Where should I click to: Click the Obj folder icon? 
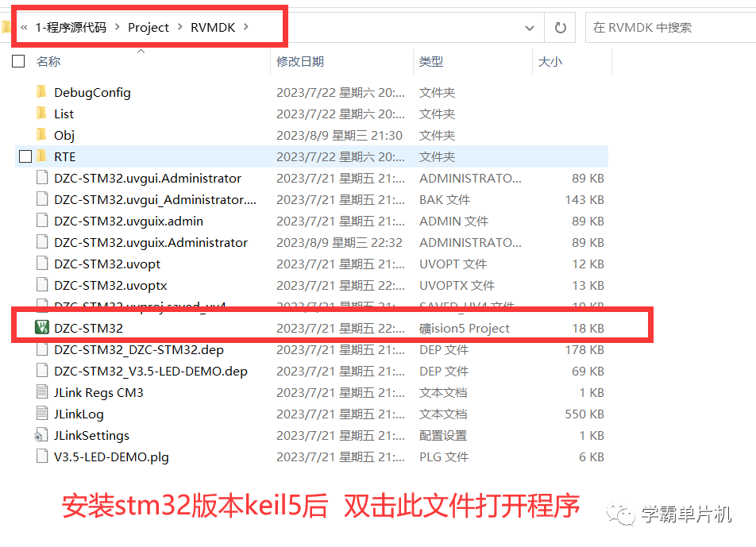point(42,134)
